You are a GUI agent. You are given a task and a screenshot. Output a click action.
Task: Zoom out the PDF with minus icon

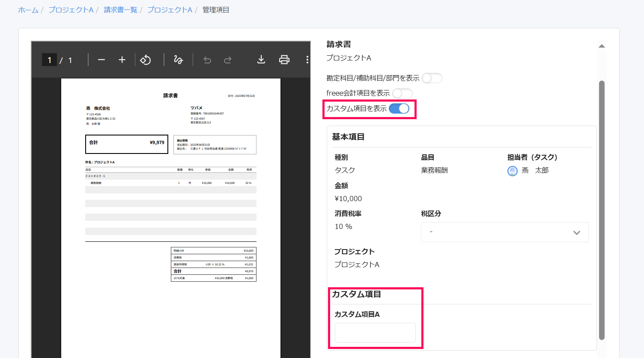(101, 60)
